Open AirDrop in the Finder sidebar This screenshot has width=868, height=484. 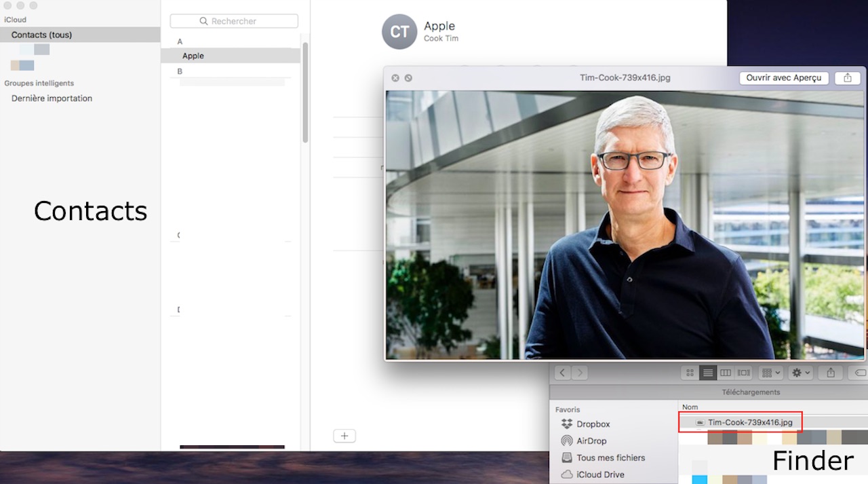click(591, 441)
